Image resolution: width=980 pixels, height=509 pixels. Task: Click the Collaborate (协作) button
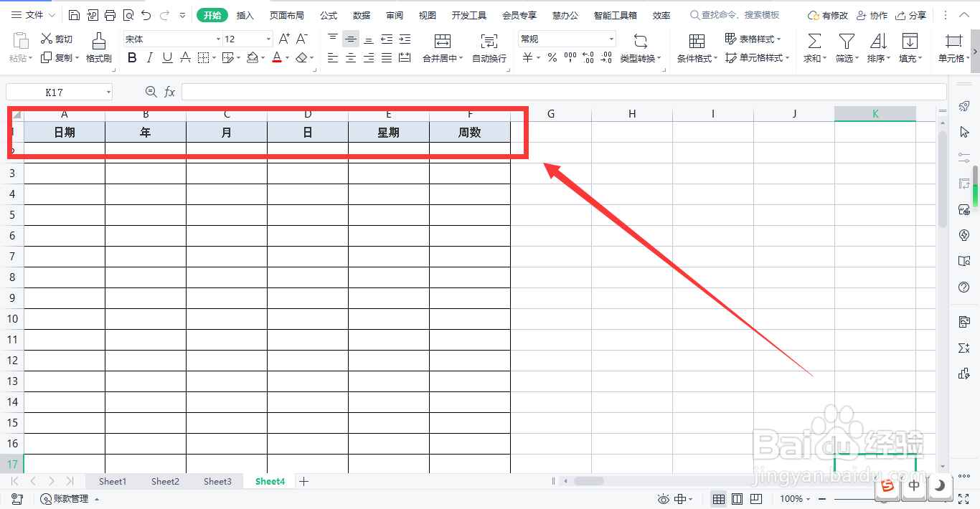point(871,15)
